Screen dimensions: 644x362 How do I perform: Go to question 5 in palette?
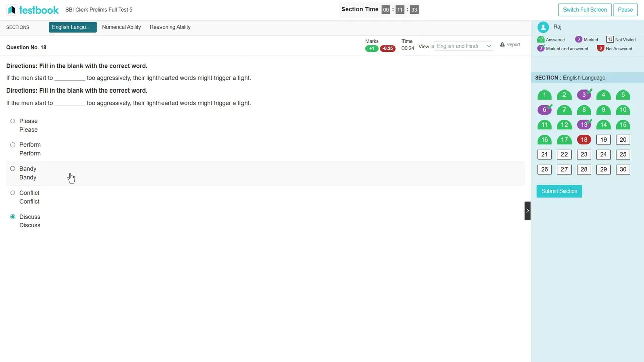click(623, 95)
